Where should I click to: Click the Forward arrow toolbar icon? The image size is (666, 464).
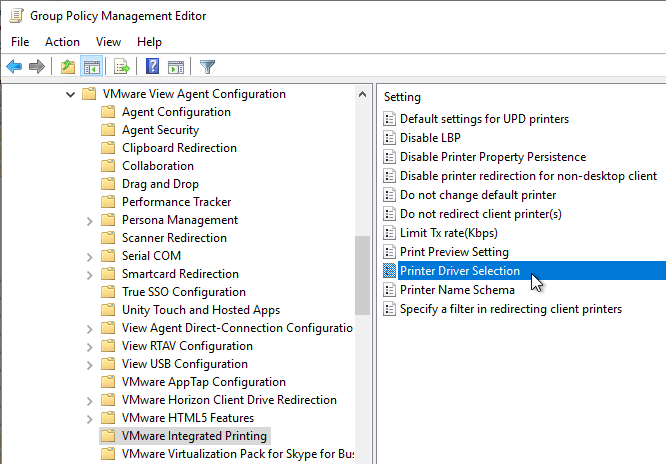37,67
